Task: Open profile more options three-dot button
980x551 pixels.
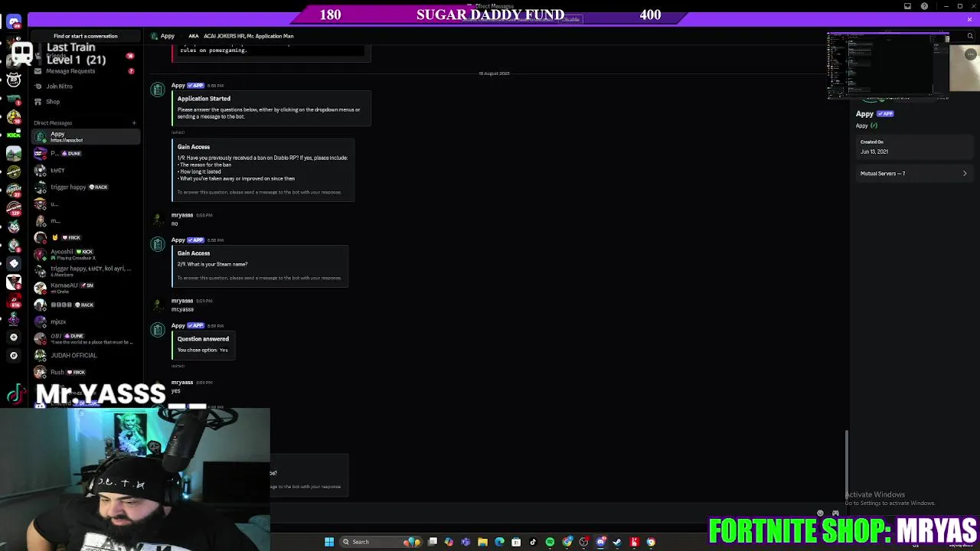Action: pyautogui.click(x=970, y=54)
